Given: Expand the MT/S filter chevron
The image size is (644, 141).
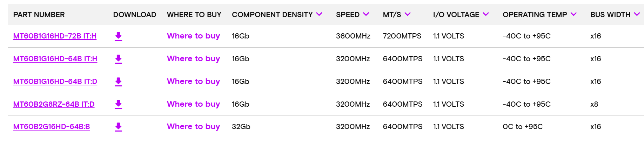Looking at the screenshot, I should 407,14.
